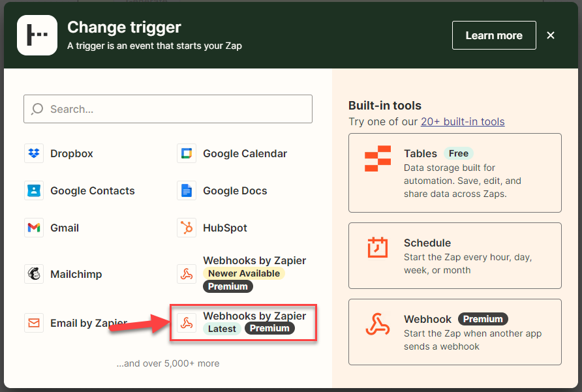Open the Tables built-in tool card
The width and height of the screenshot is (582, 392).
[455, 173]
